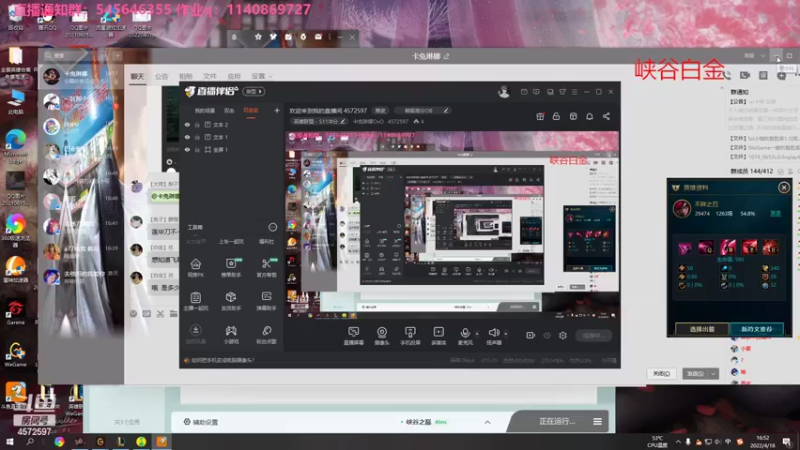The width and height of the screenshot is (800, 450).
Task: Click the 发送 link in hero panel
Action: 775,213
